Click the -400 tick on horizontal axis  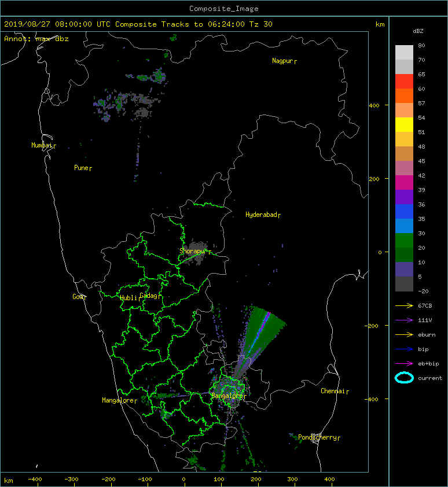[x=35, y=479]
